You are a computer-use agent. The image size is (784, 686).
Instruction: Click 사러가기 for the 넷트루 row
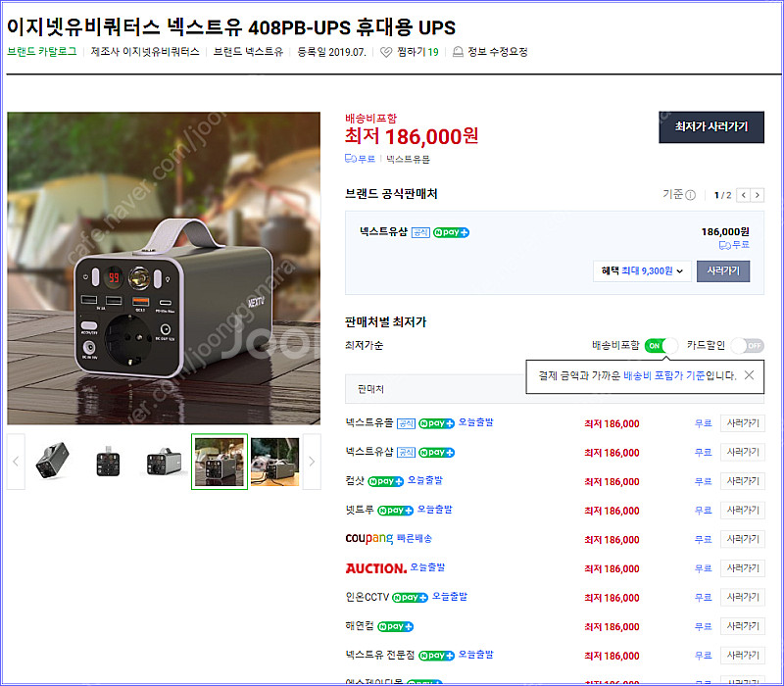tap(743, 511)
